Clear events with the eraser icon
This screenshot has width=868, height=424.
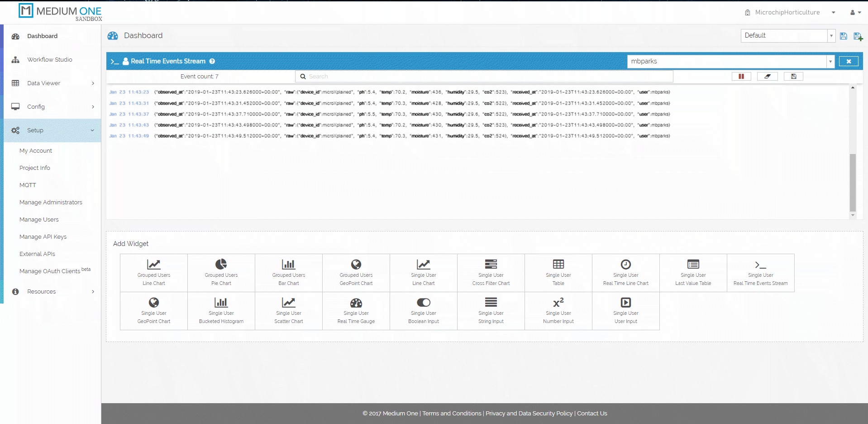pos(767,76)
